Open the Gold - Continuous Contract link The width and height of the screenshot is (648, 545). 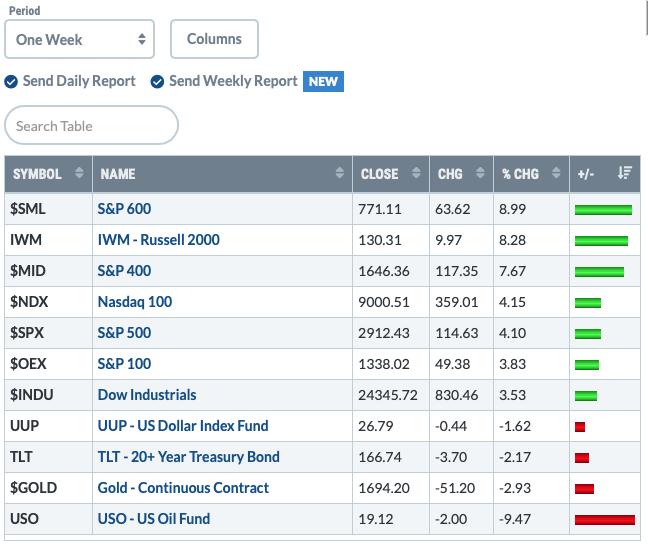pos(183,488)
